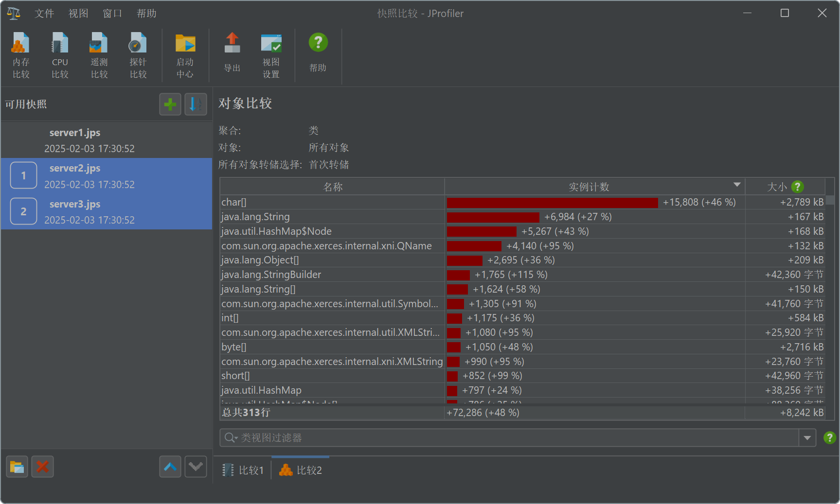Select the char[] row

click(523, 202)
